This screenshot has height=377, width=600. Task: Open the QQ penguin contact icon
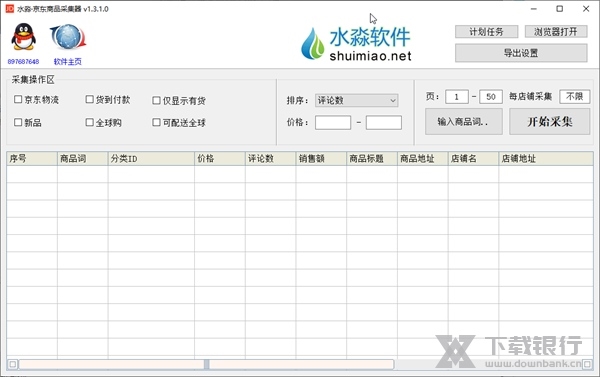[24, 37]
